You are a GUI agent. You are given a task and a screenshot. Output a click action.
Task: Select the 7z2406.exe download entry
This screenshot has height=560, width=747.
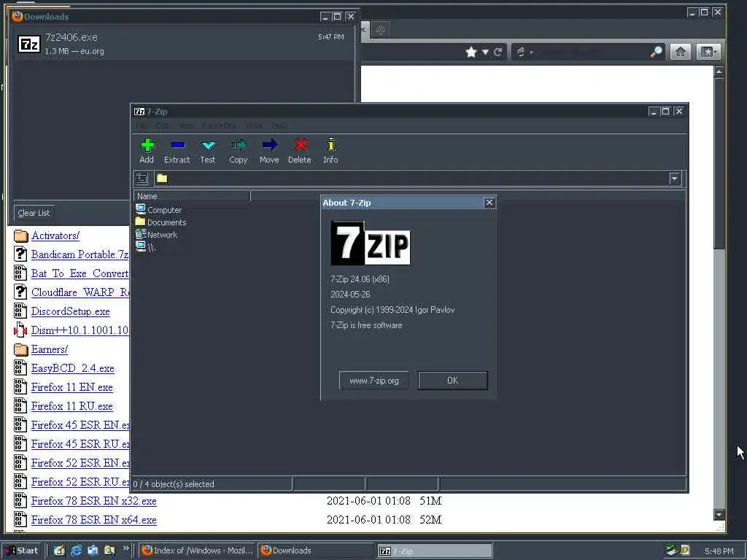[x=182, y=43]
